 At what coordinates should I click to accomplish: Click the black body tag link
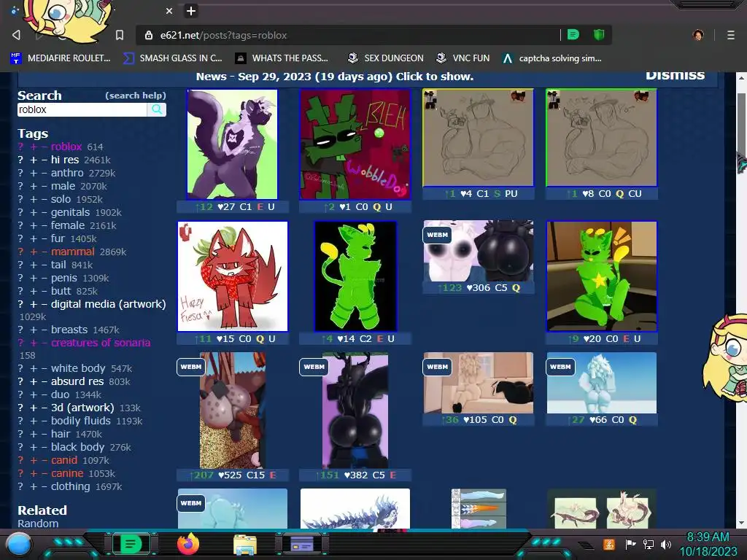[77, 447]
